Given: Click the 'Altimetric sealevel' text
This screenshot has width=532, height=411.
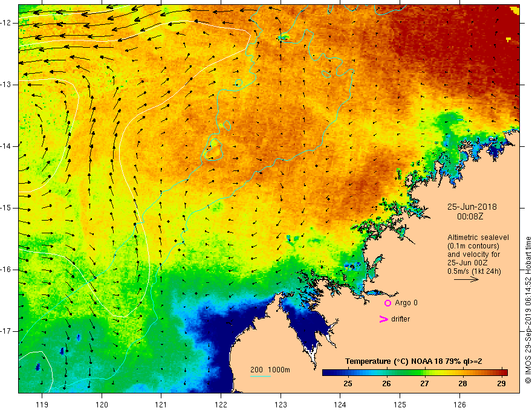Looking at the screenshot, I should pos(478,238).
